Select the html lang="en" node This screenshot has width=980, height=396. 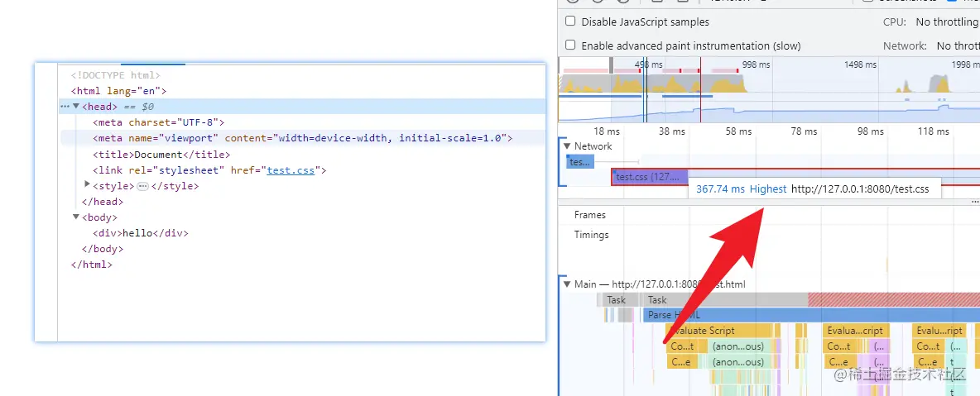click(118, 91)
